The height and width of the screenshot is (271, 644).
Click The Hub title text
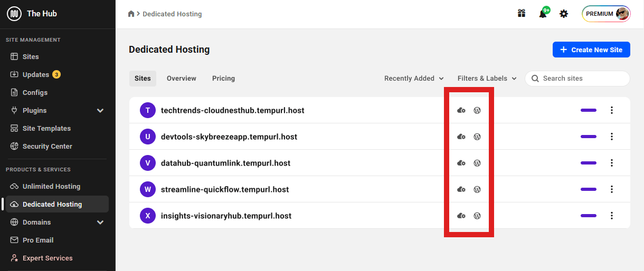point(41,14)
